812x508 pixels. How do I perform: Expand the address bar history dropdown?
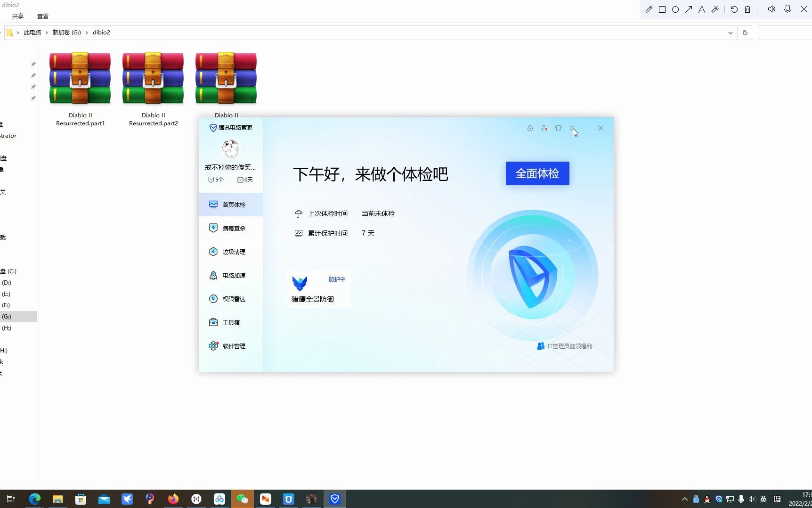pyautogui.click(x=731, y=33)
